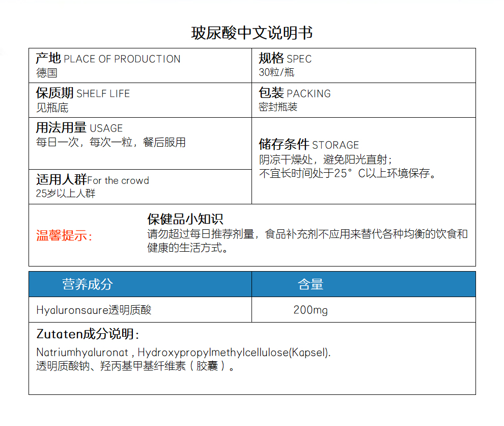Click the title 玻尿酸中文说明书

click(251, 33)
